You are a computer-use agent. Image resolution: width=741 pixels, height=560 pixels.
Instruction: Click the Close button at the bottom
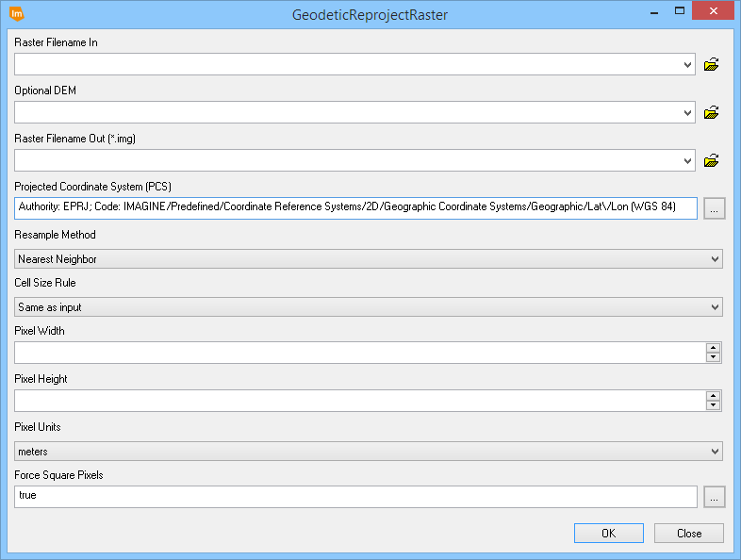688,534
